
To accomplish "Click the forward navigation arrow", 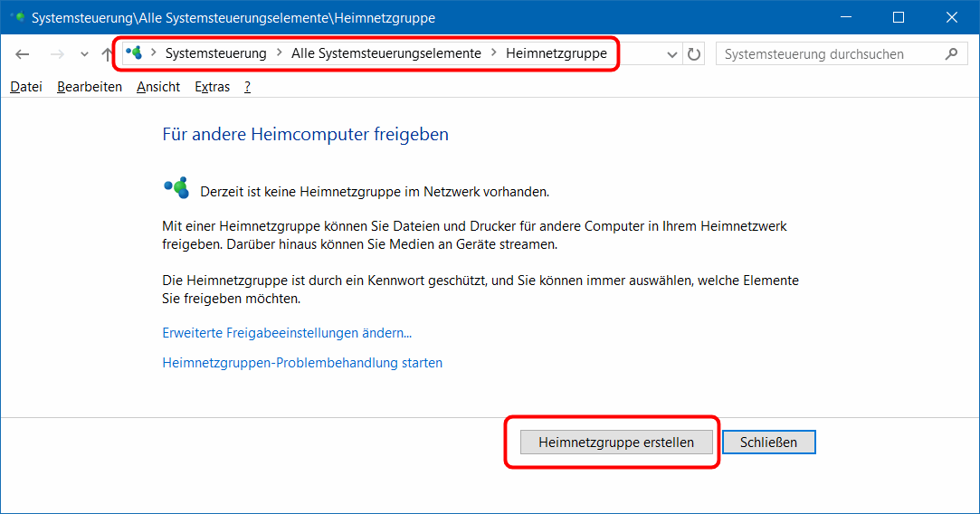I will [57, 54].
